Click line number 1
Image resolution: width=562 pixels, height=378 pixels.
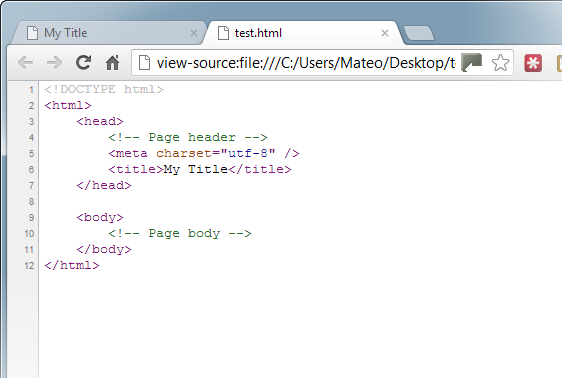[32, 89]
